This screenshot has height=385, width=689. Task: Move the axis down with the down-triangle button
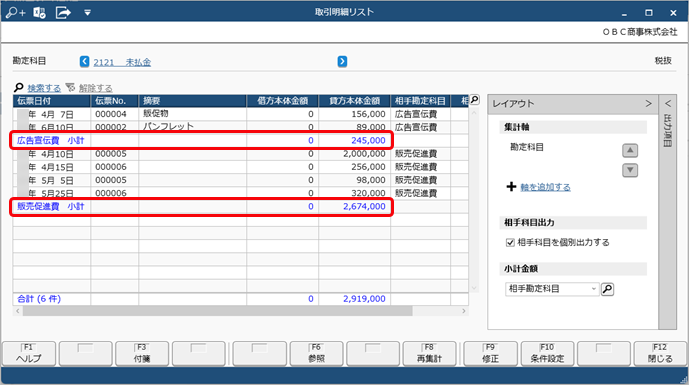(x=630, y=170)
